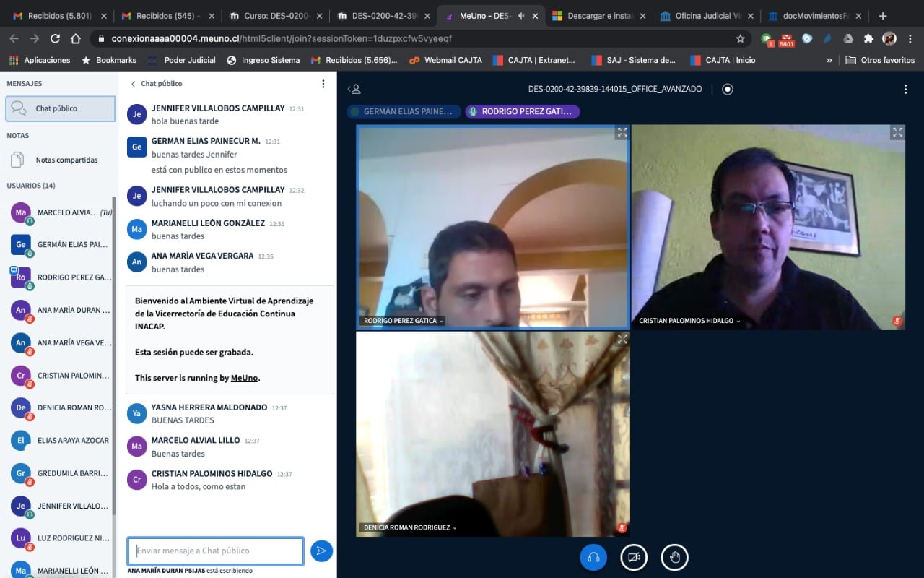Viewport: 924px width, 578px height.
Task: Click the raise hand icon
Action: pos(675,557)
